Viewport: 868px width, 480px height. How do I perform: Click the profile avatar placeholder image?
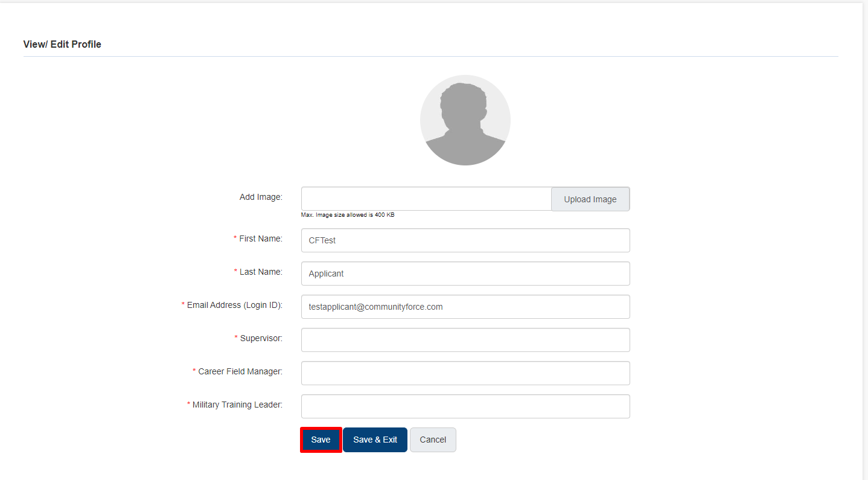coord(465,120)
